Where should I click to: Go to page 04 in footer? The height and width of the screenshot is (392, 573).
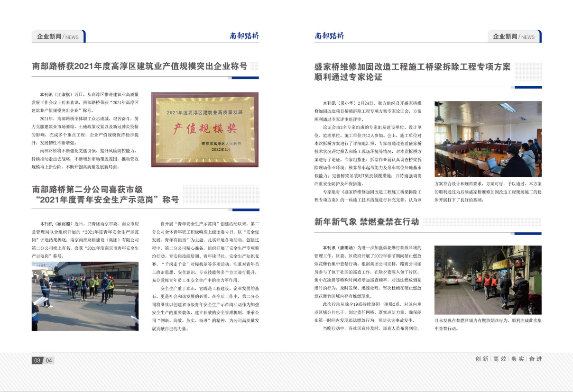pos(49,361)
